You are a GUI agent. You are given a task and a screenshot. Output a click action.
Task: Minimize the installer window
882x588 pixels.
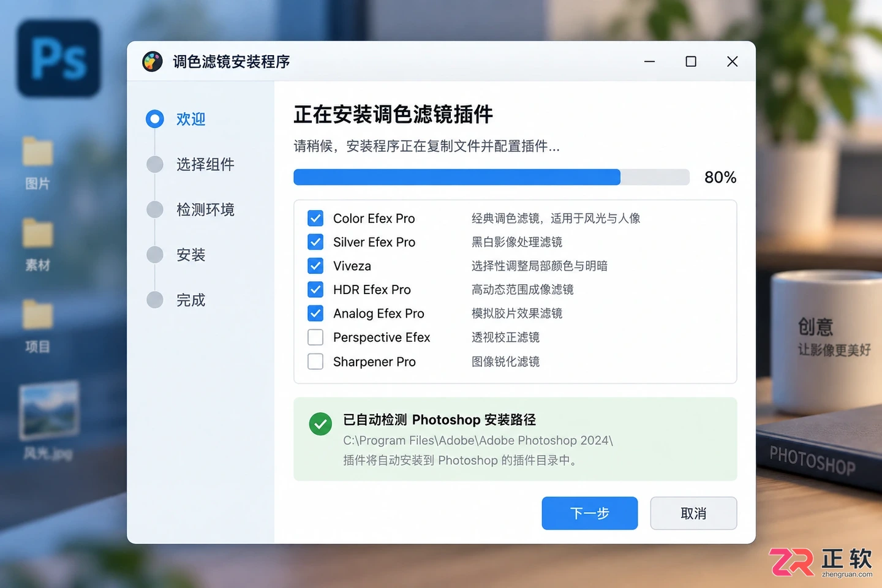coord(650,61)
